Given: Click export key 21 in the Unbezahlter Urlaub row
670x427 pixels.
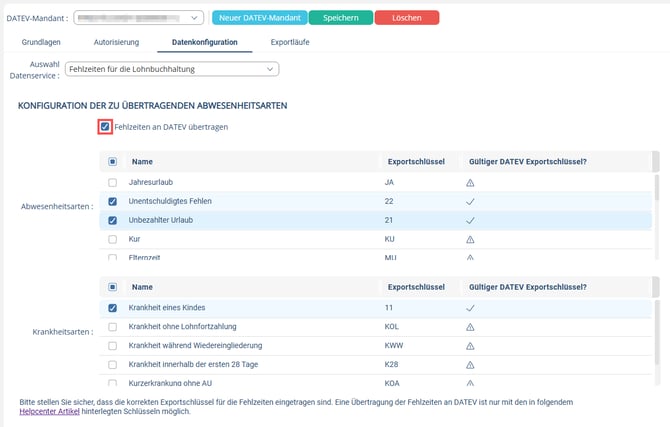Looking at the screenshot, I should (x=388, y=220).
